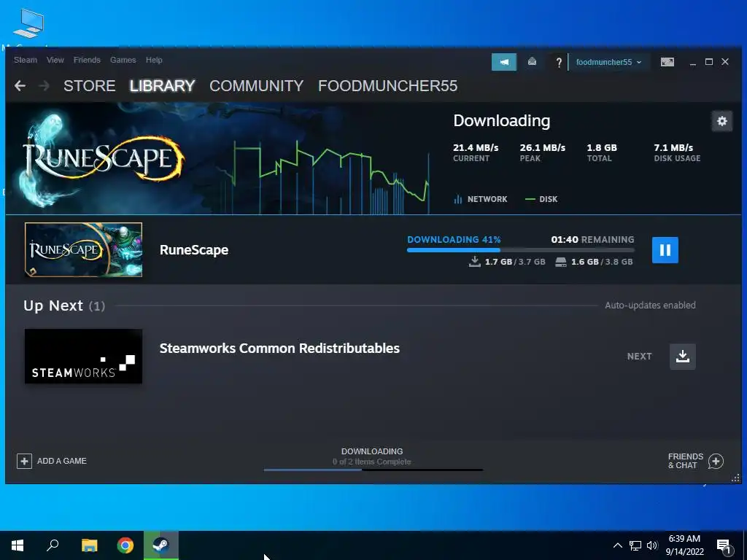Open Windows taskbar search
Image resolution: width=747 pixels, height=560 pixels.
[x=53, y=545]
